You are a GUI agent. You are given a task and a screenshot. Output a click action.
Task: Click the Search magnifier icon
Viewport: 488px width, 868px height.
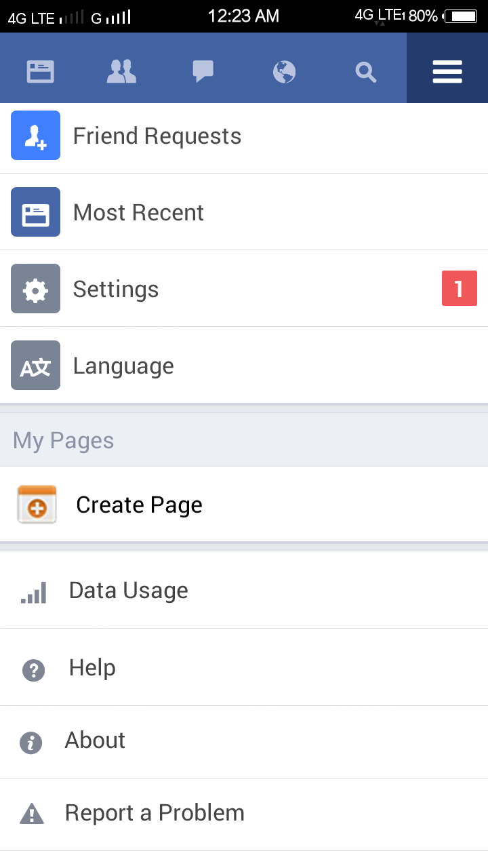point(366,71)
